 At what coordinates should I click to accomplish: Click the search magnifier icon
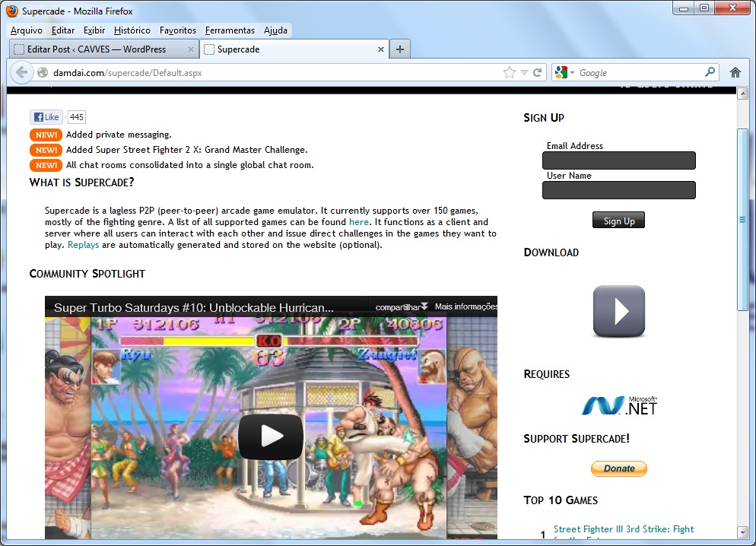(710, 73)
